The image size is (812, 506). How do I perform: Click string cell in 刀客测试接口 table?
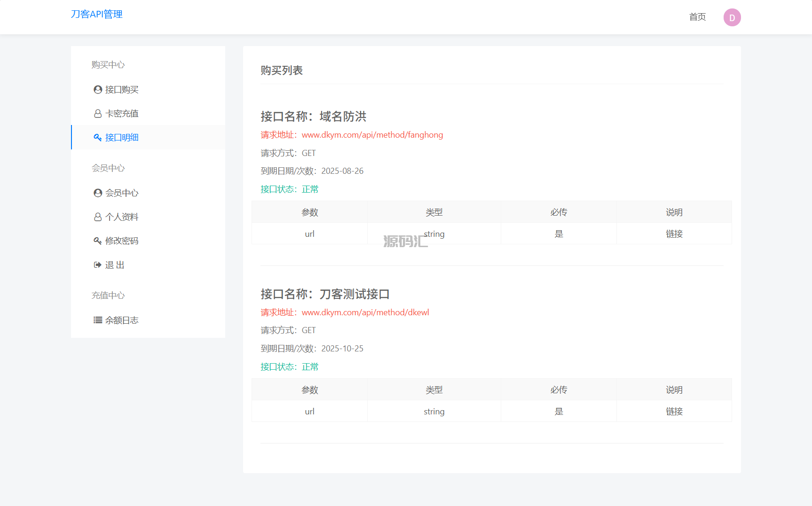tap(434, 411)
